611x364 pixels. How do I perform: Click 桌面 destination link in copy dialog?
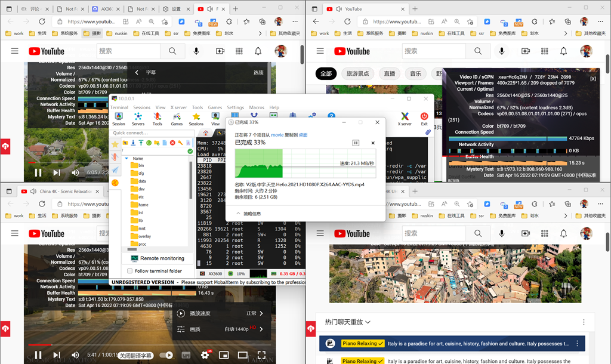click(303, 135)
